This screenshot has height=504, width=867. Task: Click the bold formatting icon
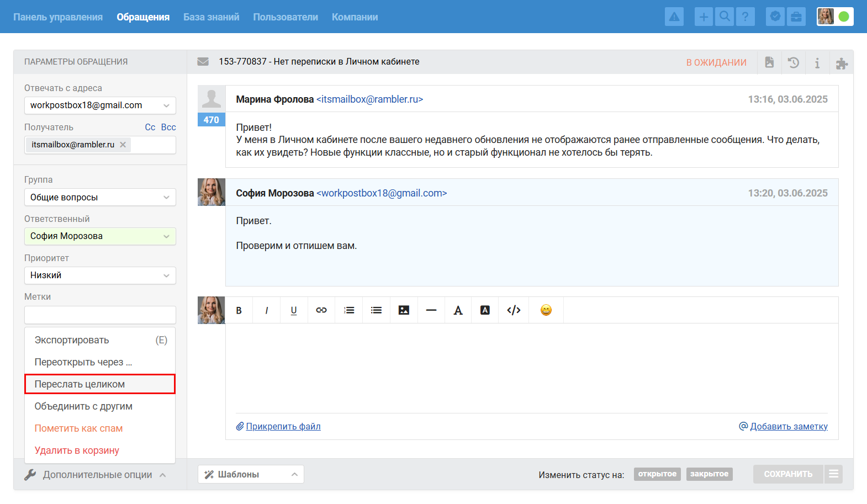239,310
